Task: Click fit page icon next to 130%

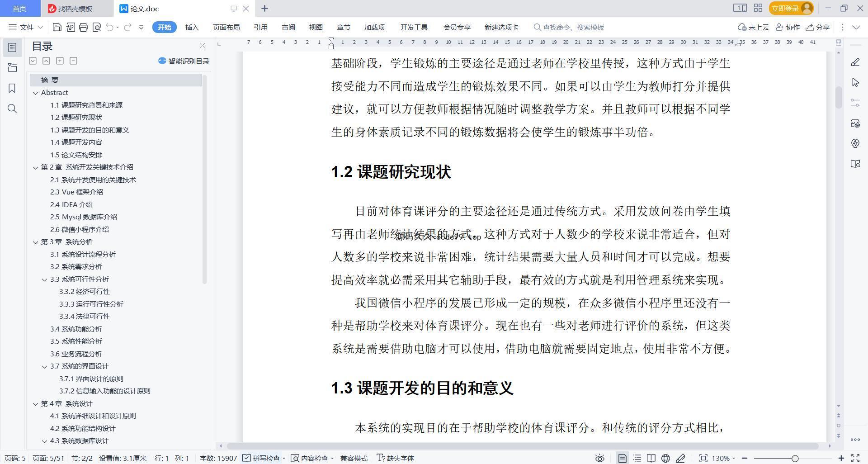Action: 703,458
